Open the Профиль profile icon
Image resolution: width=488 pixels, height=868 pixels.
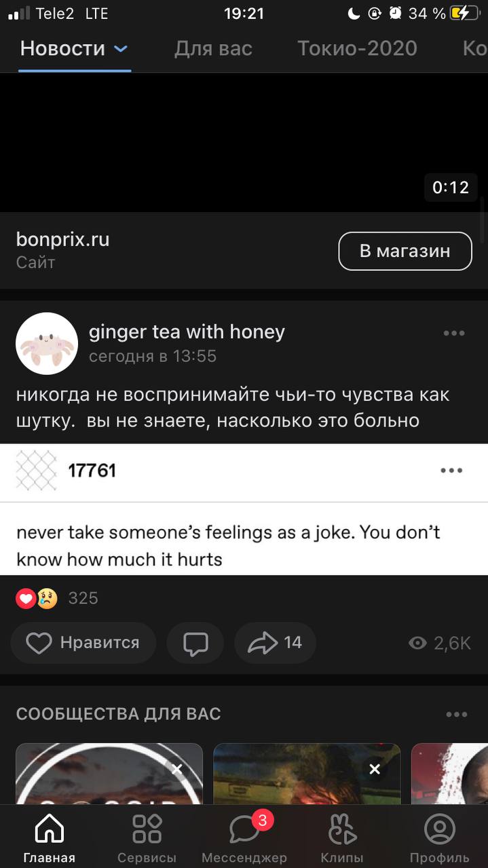tap(439, 829)
